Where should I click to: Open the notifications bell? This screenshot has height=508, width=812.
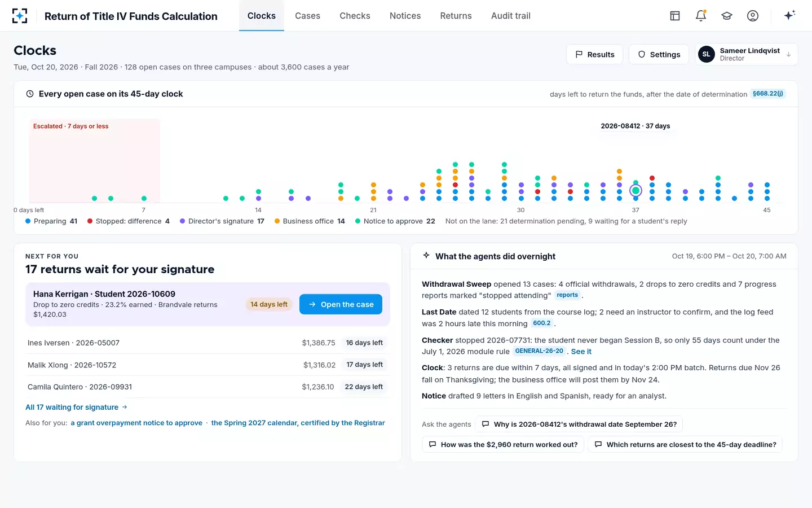(x=701, y=16)
